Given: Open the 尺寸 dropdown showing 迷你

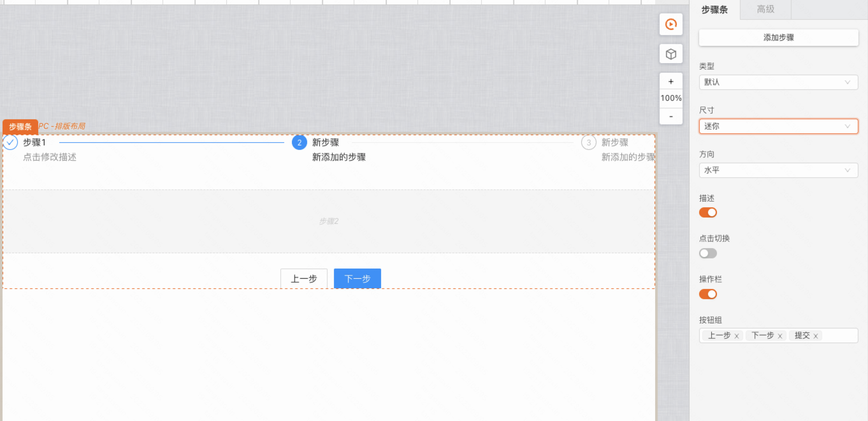Looking at the screenshot, I should click(x=778, y=126).
